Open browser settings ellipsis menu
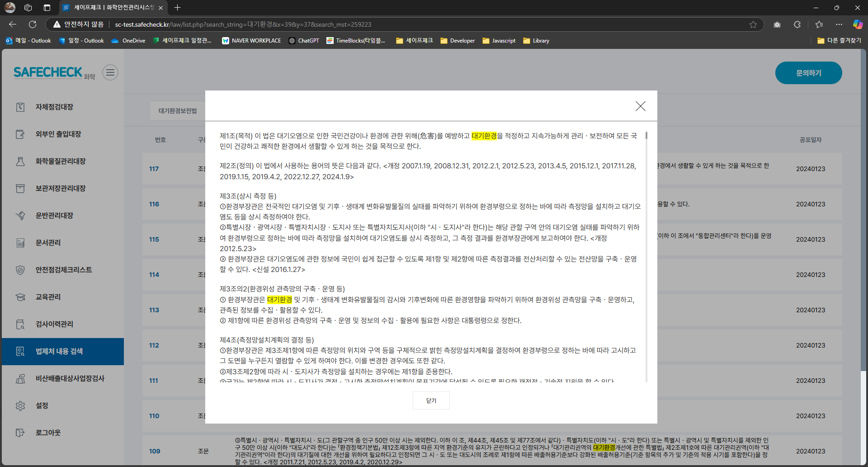Viewport: 868px width, 467px height. point(839,24)
